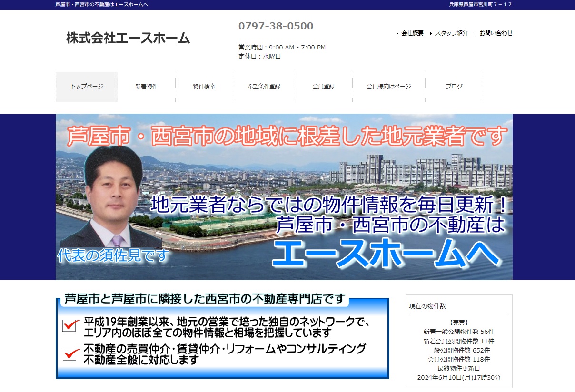
Task: Click the red checkmark beside 不動産の売買仲介
Action: point(71,354)
